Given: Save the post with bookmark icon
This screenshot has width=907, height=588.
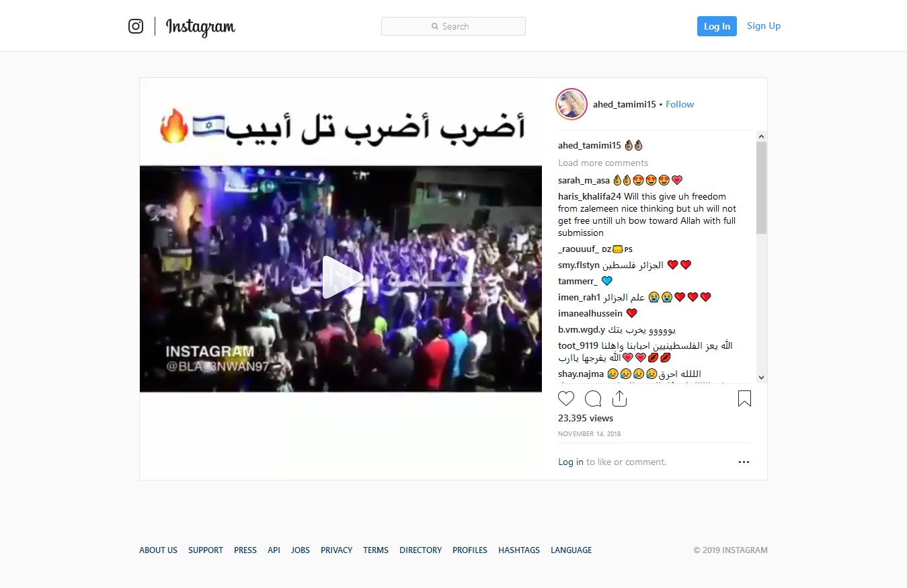Looking at the screenshot, I should pyautogui.click(x=744, y=399).
